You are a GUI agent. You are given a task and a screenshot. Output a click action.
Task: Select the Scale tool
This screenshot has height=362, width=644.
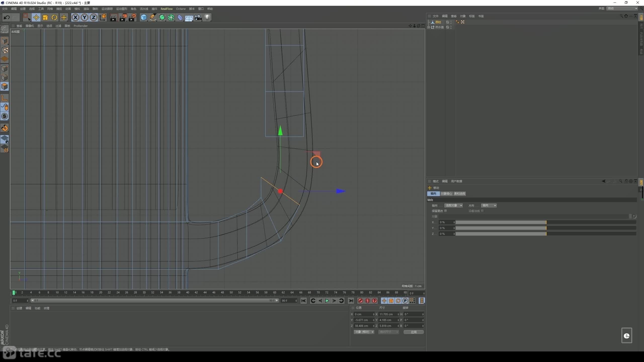(45, 17)
